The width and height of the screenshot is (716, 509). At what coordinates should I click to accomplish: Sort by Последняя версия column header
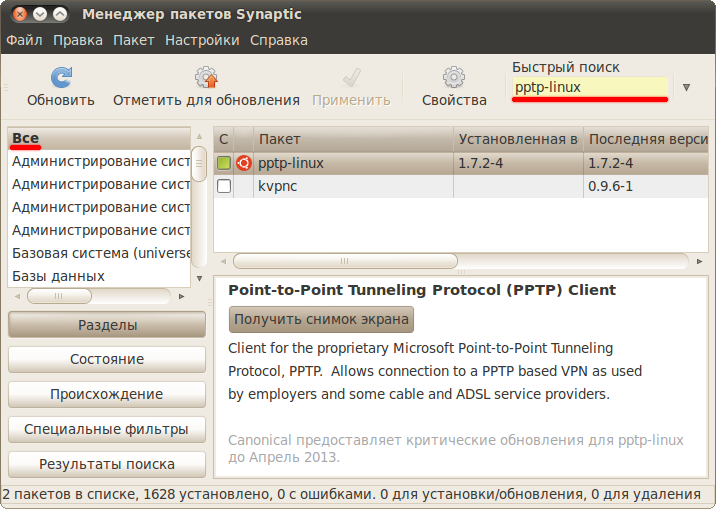[646, 139]
